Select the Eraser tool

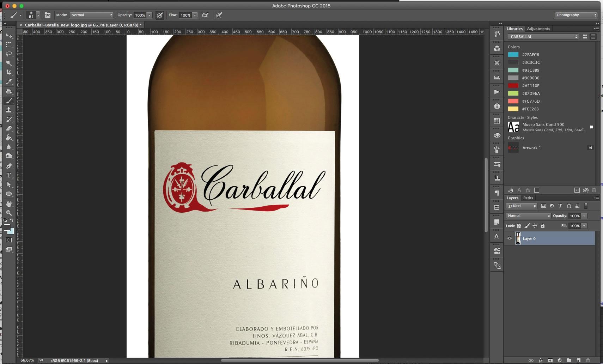tap(9, 128)
